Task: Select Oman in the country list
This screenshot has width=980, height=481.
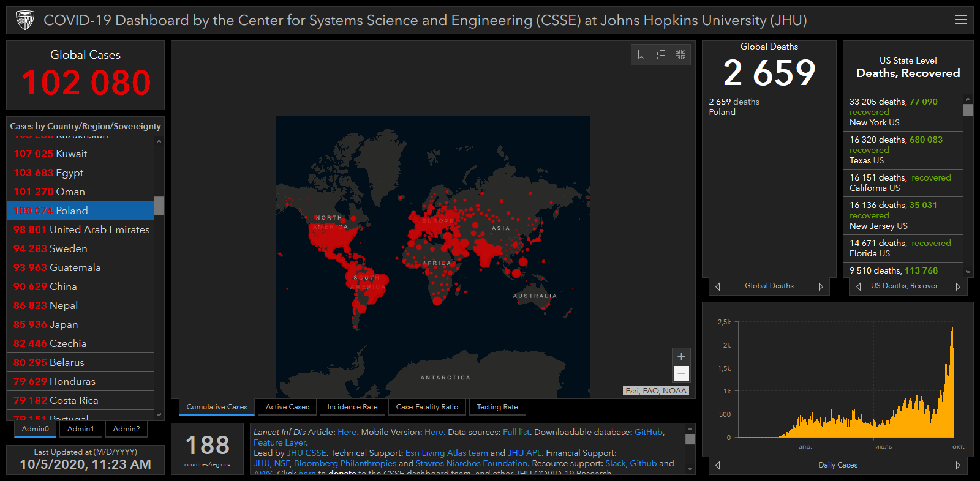Action: [x=80, y=192]
